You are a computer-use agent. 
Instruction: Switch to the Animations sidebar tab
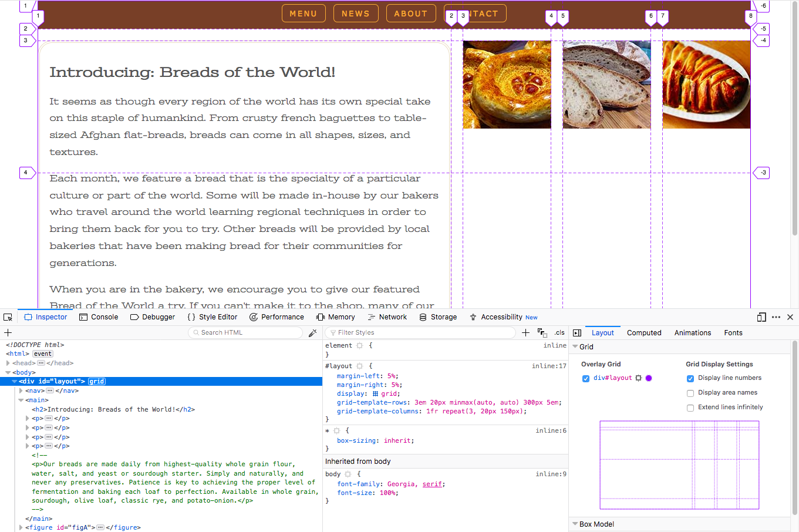click(693, 333)
